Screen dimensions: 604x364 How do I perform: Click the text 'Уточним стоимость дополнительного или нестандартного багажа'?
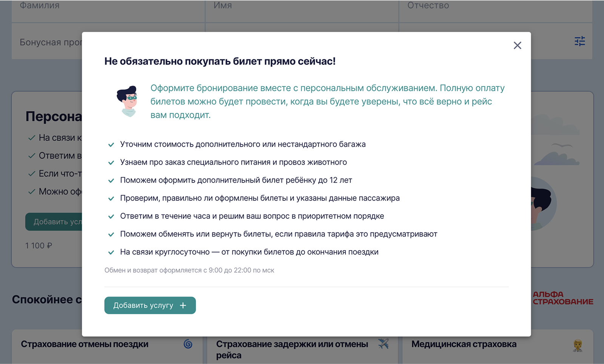coord(243,144)
